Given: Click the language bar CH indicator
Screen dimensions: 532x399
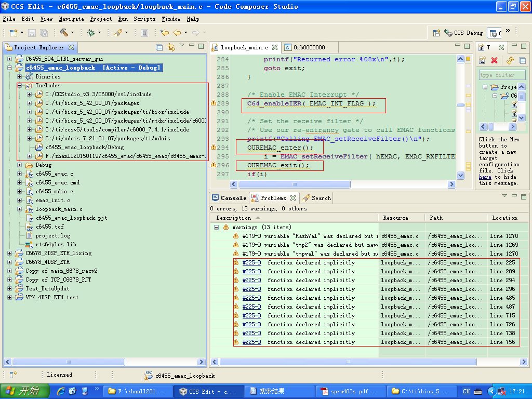Looking at the screenshot, I should [467, 391].
